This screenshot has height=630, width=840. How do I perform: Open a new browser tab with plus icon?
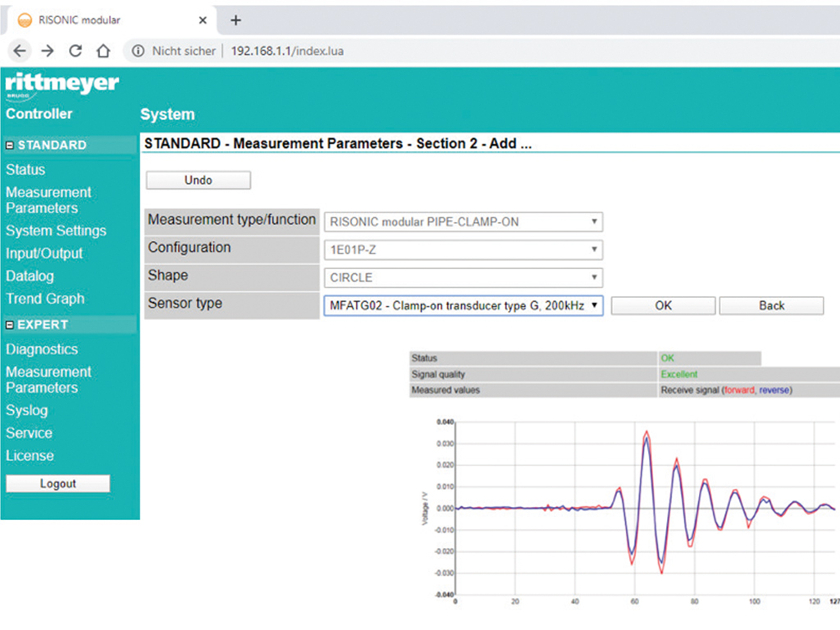236,20
